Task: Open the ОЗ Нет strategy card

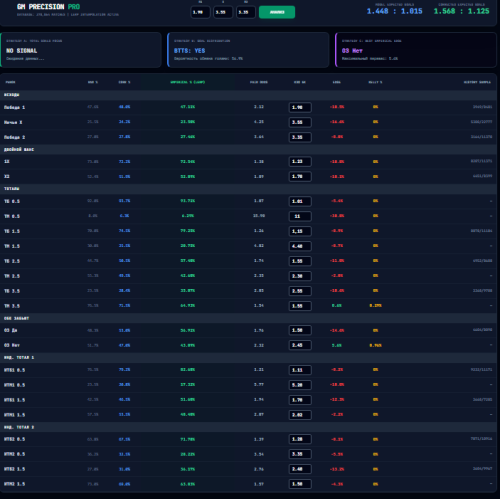Action: coord(416,50)
